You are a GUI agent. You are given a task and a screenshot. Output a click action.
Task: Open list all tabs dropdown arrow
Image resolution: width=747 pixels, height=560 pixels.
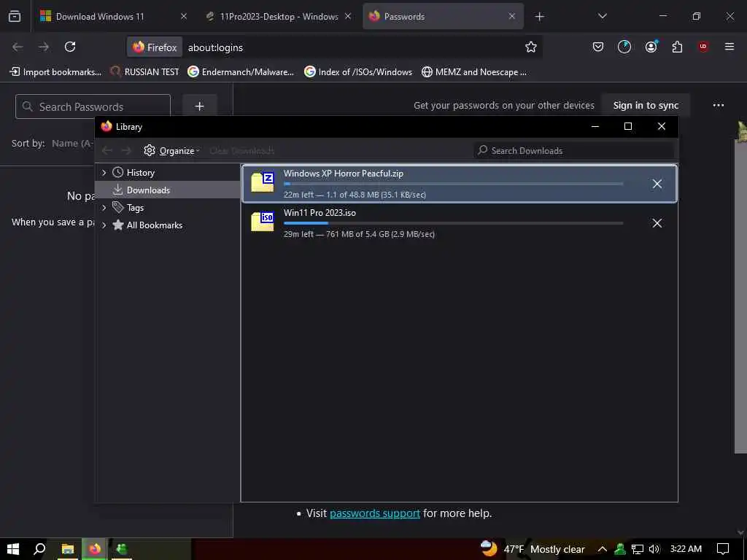point(602,16)
